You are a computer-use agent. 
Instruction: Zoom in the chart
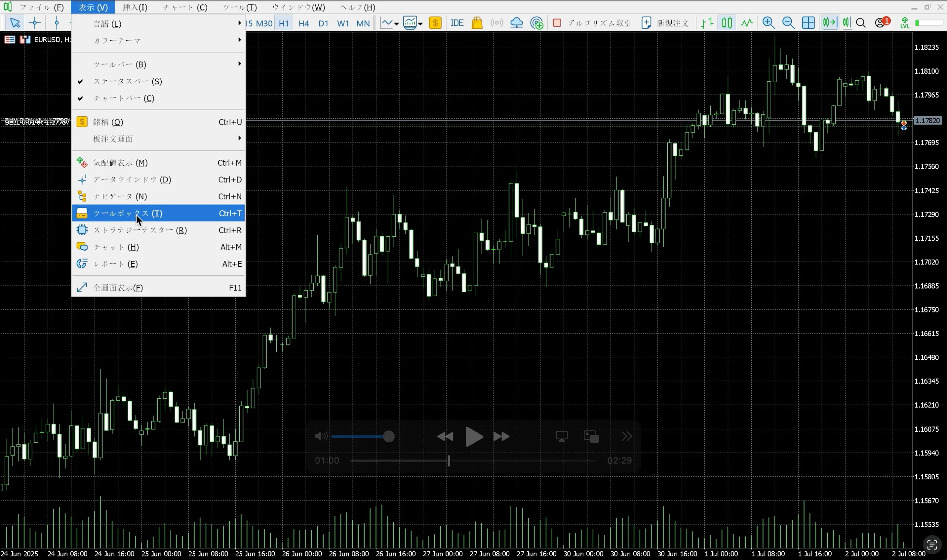[x=769, y=23]
